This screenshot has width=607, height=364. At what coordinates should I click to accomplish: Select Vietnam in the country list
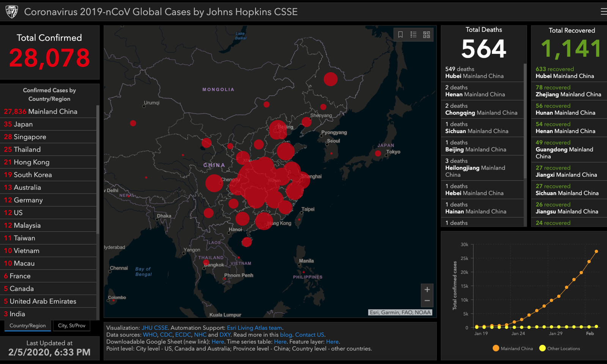coord(48,251)
